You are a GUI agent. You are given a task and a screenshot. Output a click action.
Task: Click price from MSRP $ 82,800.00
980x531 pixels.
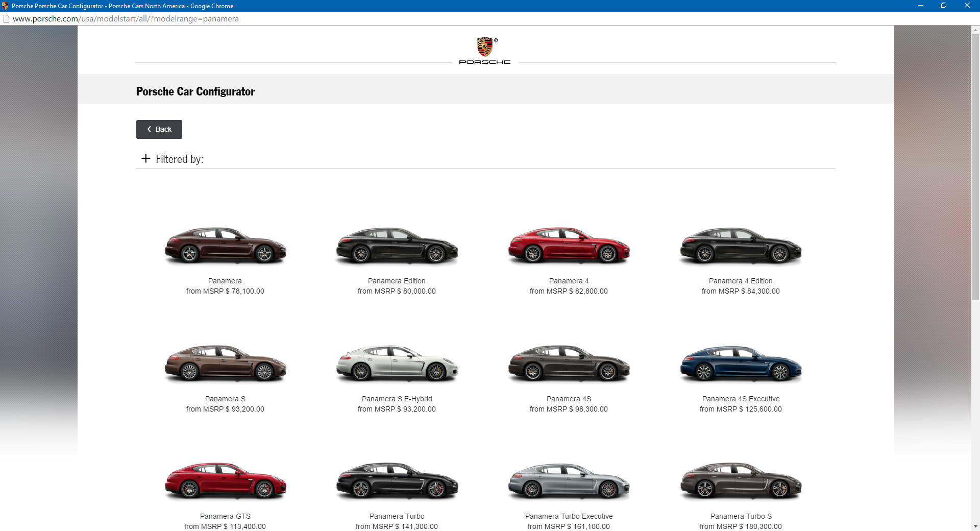click(569, 291)
